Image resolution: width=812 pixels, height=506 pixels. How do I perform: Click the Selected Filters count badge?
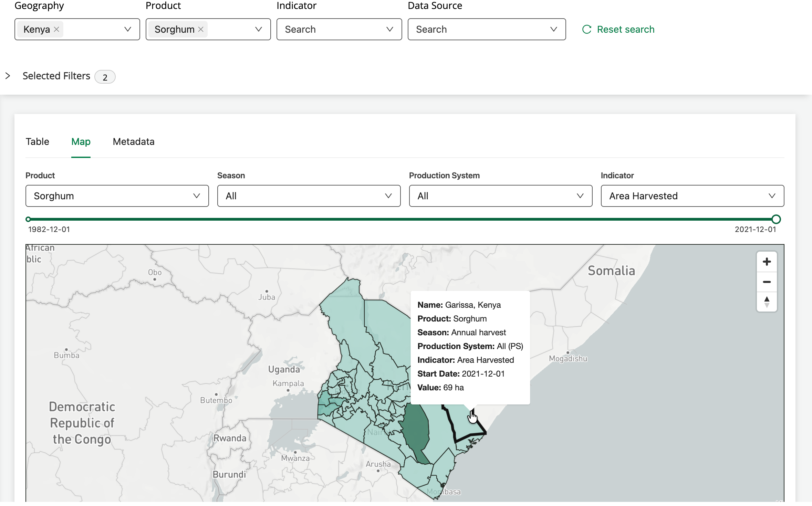[x=105, y=77]
